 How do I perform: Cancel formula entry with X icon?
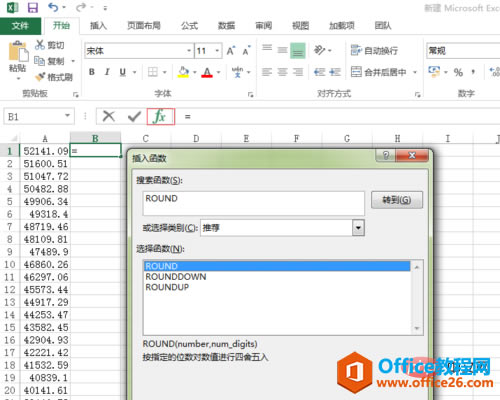(x=109, y=116)
